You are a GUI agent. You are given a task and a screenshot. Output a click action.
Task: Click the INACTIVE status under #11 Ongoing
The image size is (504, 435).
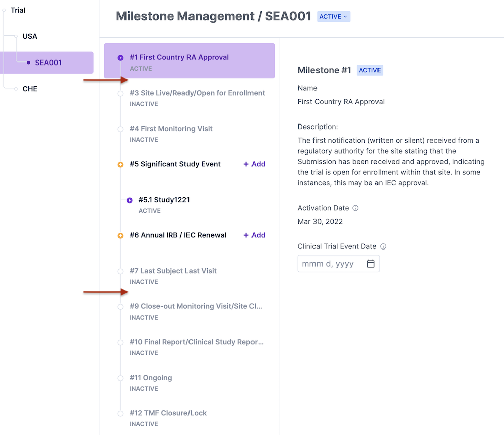coord(144,389)
